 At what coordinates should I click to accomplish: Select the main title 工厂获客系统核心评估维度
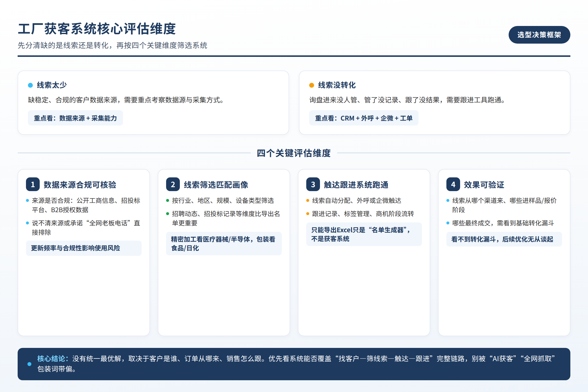point(97,29)
